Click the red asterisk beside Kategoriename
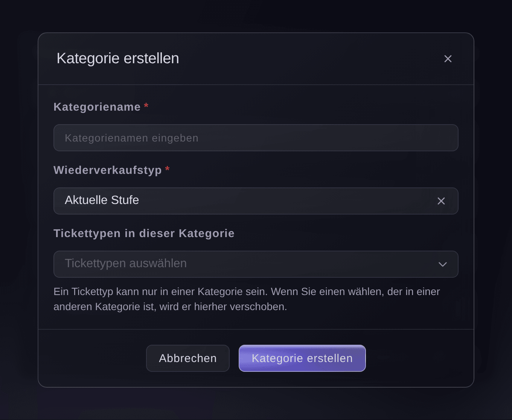Screen dimensions: 512x420 [x=146, y=106]
